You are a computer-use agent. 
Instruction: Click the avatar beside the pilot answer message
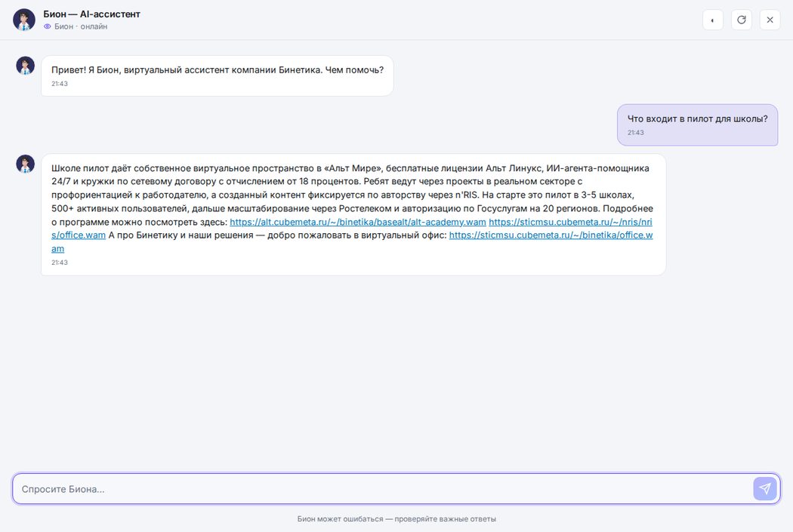click(x=25, y=164)
